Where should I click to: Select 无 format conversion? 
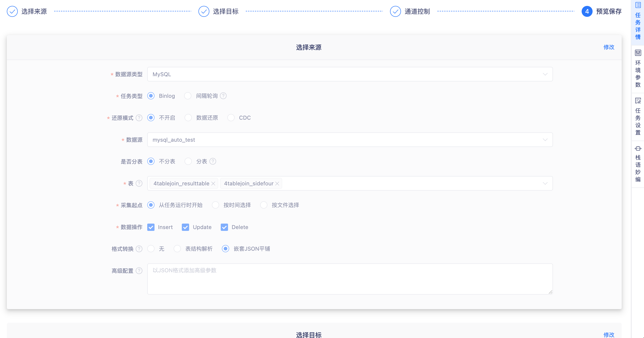click(x=151, y=249)
